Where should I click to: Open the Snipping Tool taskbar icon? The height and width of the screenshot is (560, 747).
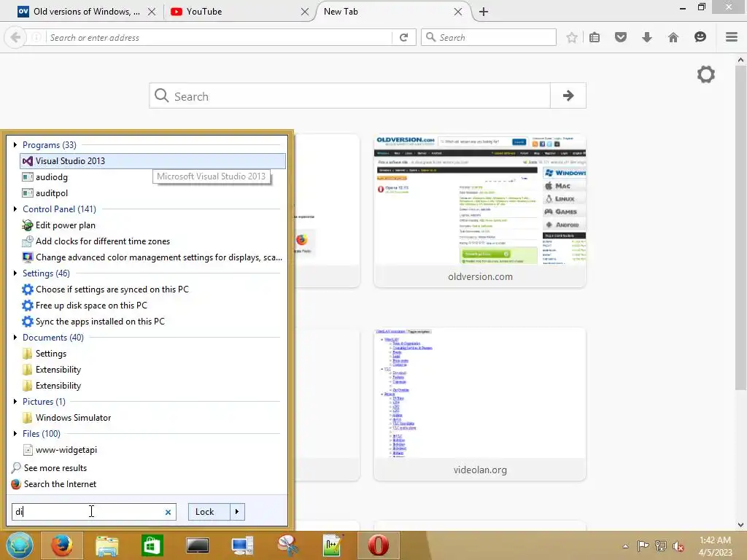287,545
